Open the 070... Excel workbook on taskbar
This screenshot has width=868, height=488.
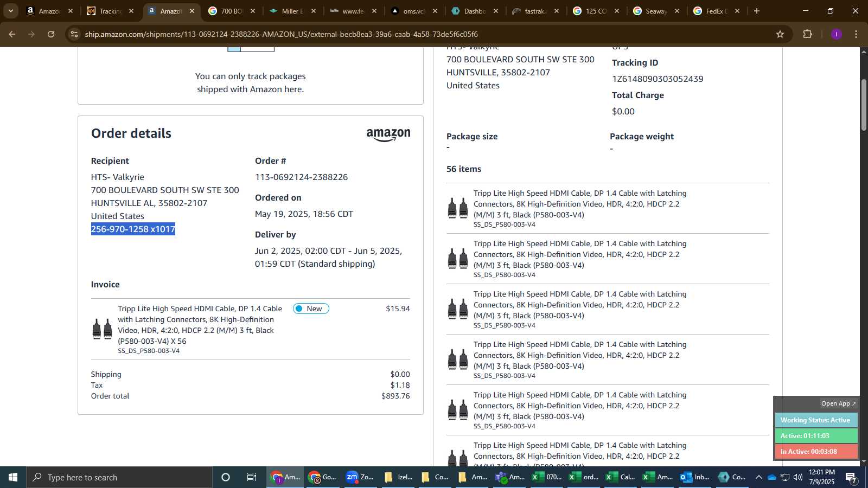(x=547, y=477)
